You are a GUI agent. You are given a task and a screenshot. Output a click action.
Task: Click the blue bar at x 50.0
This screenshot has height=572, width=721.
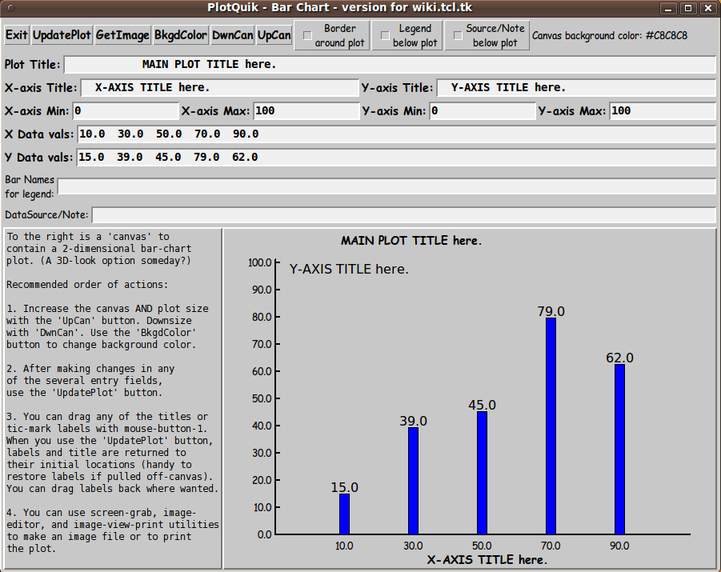482,473
